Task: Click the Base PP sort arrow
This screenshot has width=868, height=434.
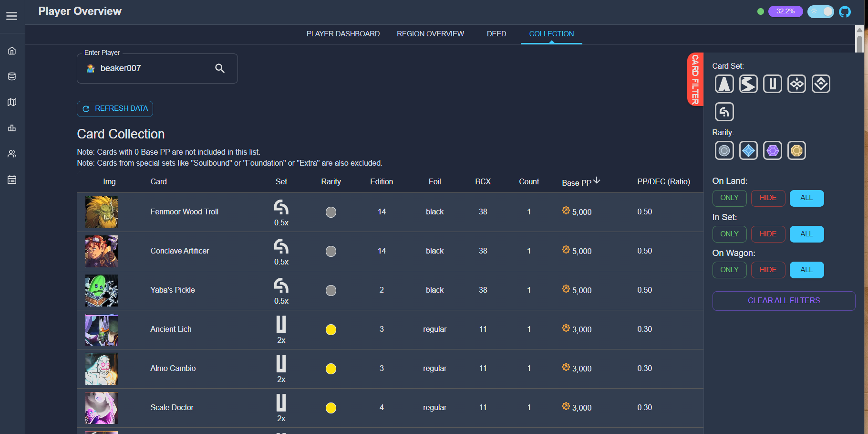Action: [x=597, y=180]
